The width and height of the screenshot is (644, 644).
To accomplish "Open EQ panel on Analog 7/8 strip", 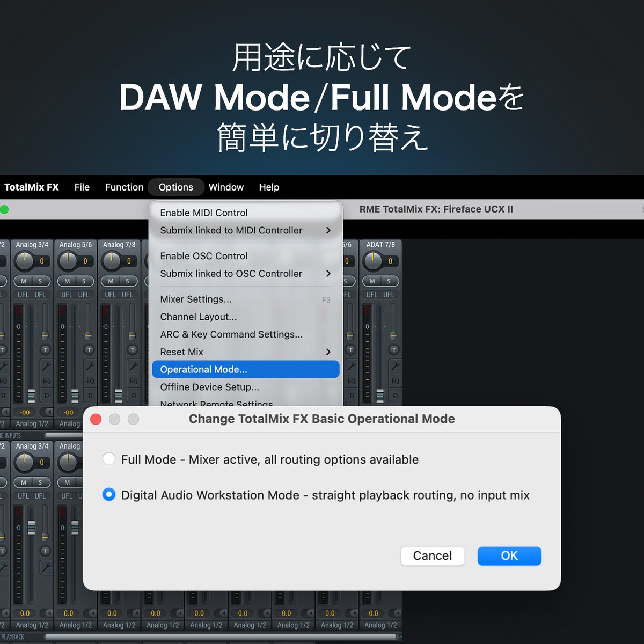I will tap(134, 381).
